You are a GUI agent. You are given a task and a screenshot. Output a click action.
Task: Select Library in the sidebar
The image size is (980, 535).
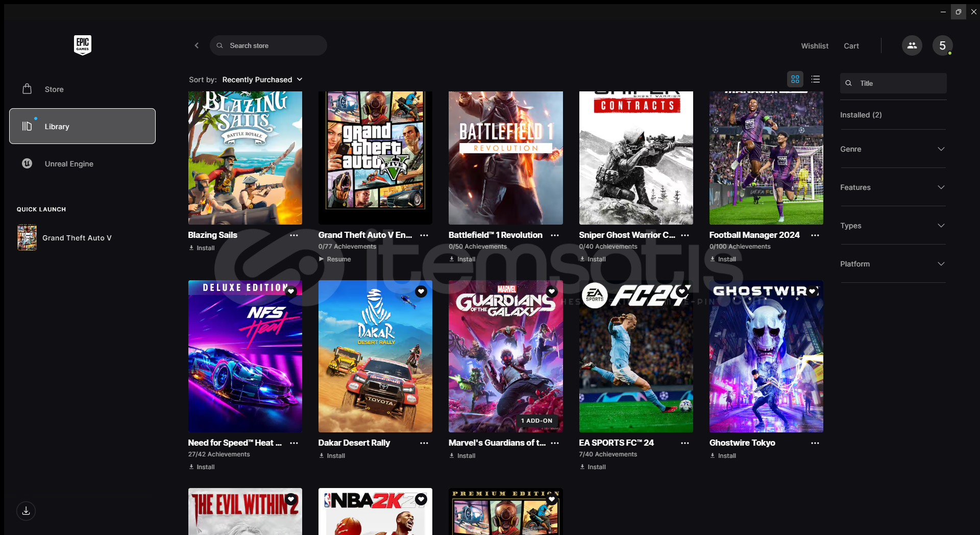click(x=82, y=126)
